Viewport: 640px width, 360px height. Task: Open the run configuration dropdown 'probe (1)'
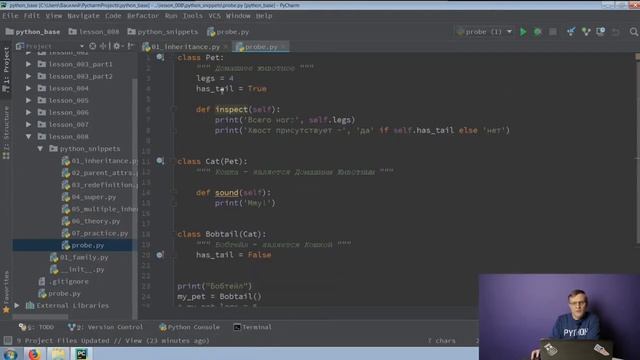tap(484, 32)
